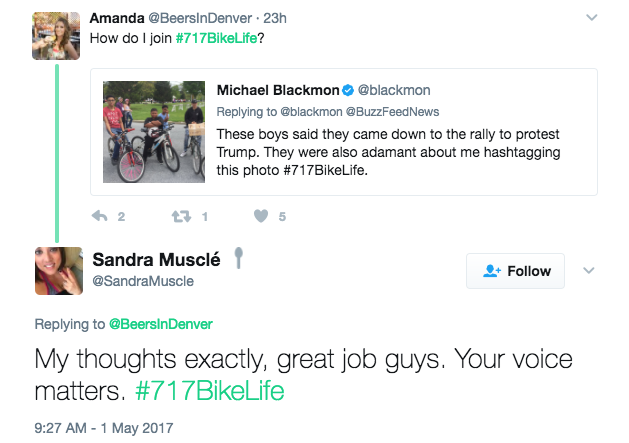The image size is (629, 443).
Task: Open the @SandraMuscle handle
Action: 143,281
